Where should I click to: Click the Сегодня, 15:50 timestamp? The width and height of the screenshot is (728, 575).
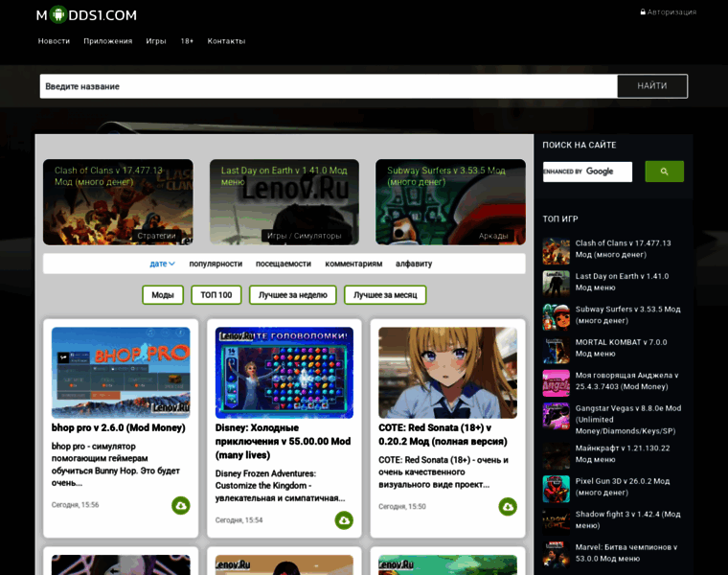pos(402,507)
